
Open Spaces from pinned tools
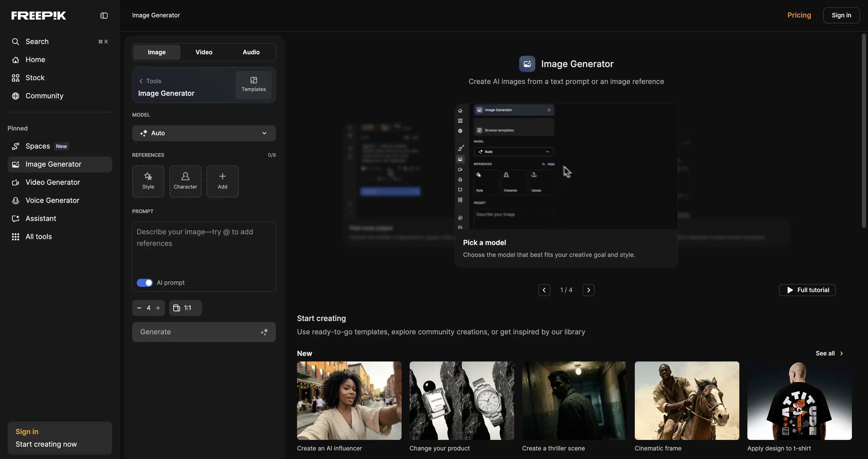(x=38, y=146)
